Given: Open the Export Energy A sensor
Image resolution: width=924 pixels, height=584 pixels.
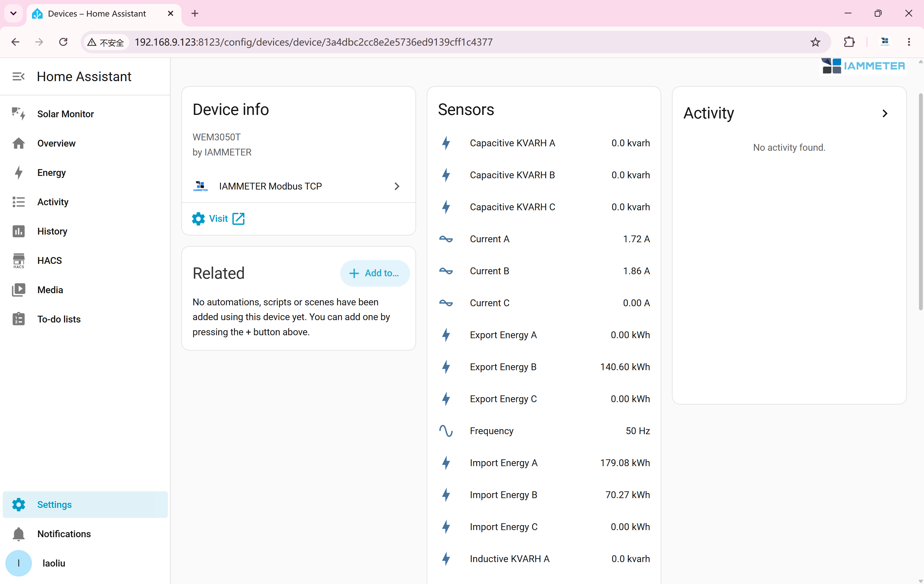Looking at the screenshot, I should pyautogui.click(x=544, y=335).
